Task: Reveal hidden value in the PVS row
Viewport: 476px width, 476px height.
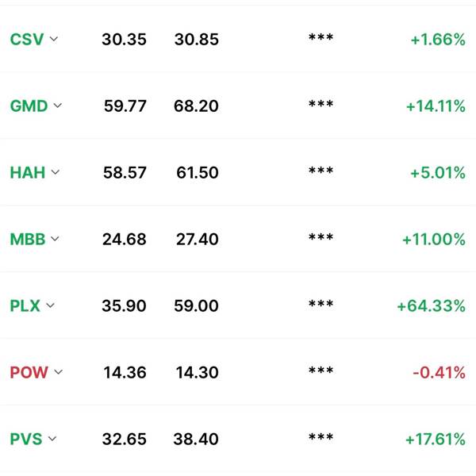Action: [x=321, y=438]
